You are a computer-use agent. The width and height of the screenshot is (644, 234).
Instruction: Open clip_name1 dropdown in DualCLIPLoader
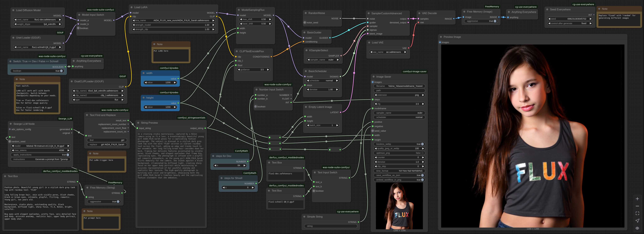(x=98, y=91)
